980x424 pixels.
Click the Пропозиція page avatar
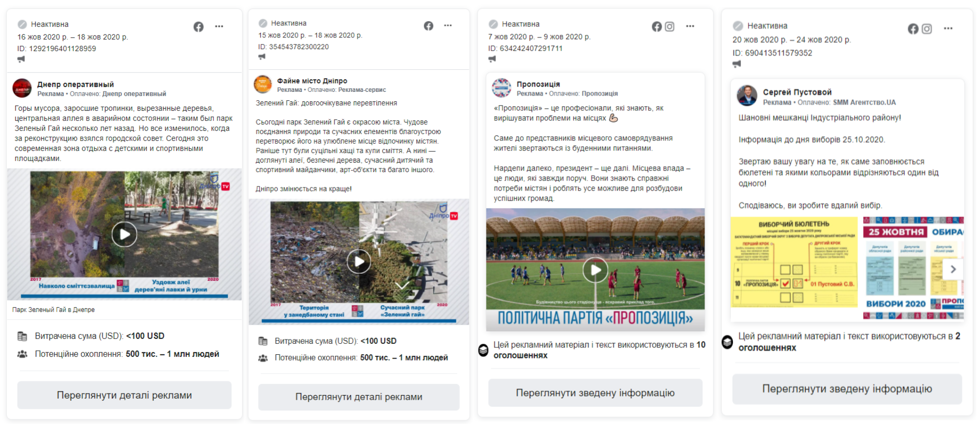click(501, 88)
